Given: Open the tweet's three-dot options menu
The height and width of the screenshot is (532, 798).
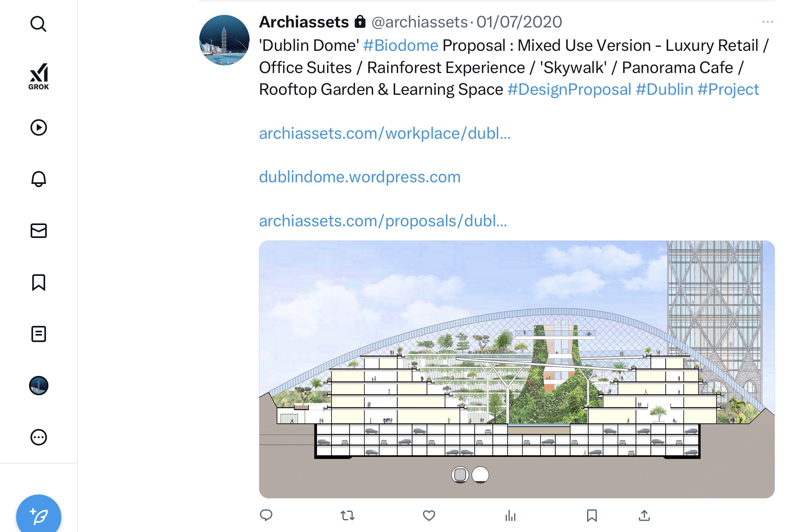Looking at the screenshot, I should click(x=767, y=22).
